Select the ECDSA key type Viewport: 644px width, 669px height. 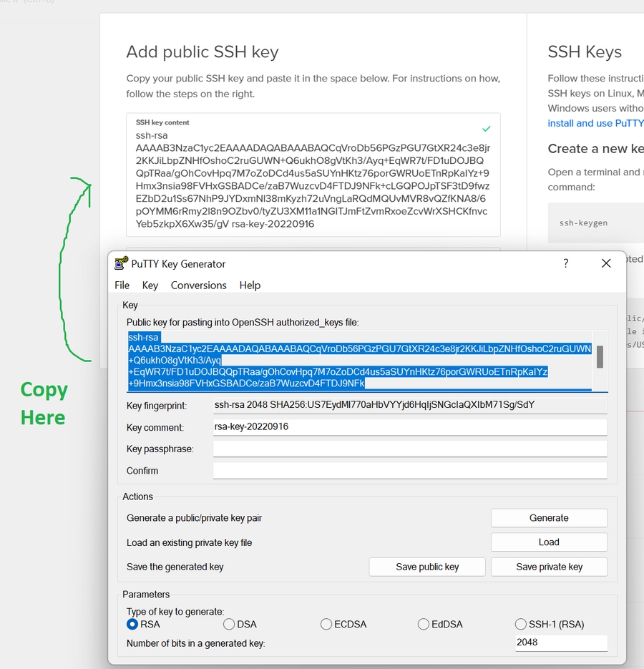(326, 624)
